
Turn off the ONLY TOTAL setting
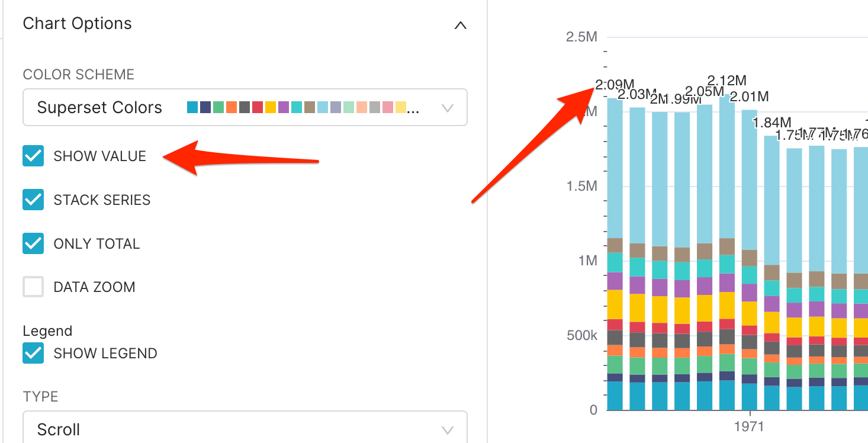33,243
